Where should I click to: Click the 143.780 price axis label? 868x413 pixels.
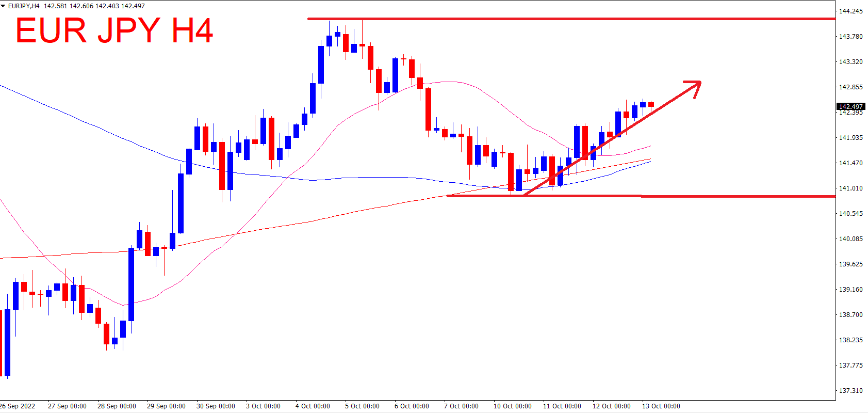click(851, 36)
